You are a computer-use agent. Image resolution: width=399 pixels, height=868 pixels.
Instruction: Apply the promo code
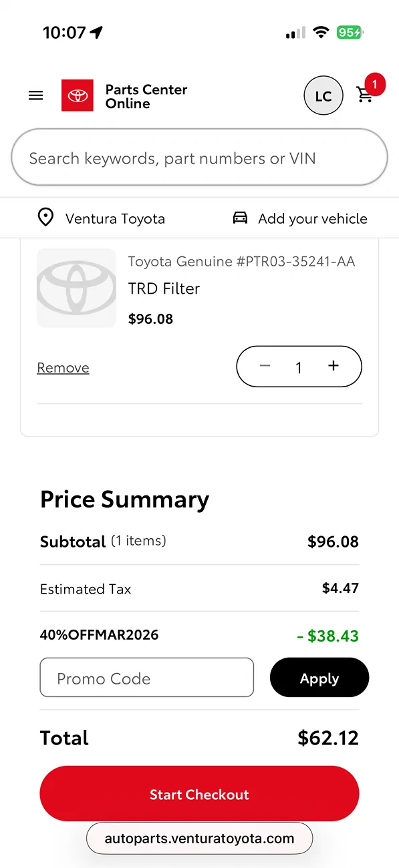point(319,678)
